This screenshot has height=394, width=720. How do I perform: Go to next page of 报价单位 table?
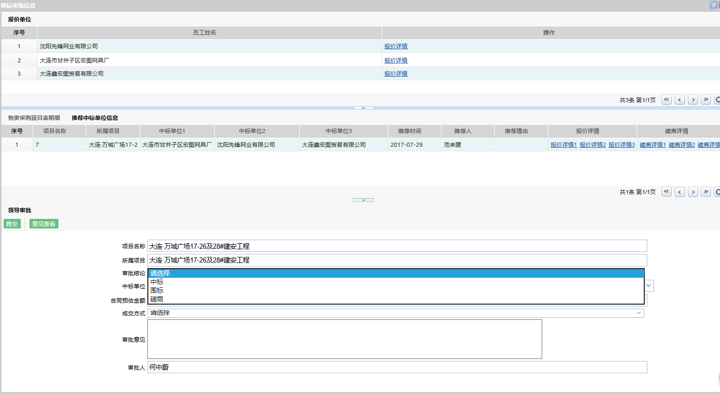click(693, 100)
